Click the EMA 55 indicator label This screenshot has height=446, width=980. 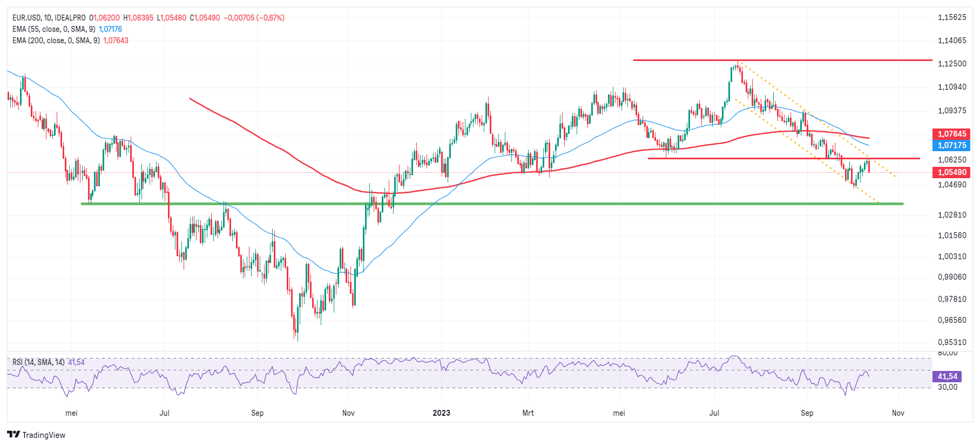coord(53,29)
